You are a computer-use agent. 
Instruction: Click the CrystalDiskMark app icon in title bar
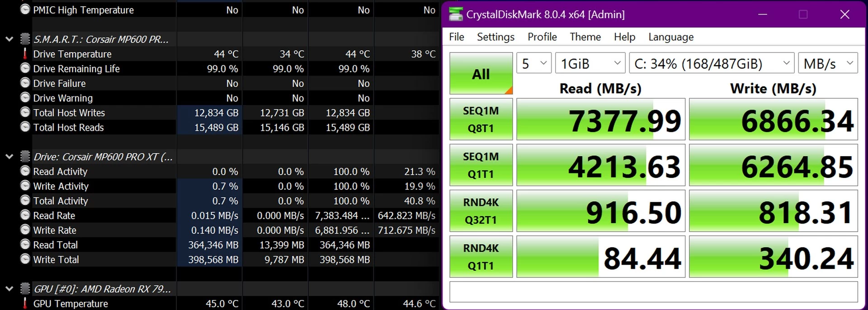pyautogui.click(x=456, y=14)
